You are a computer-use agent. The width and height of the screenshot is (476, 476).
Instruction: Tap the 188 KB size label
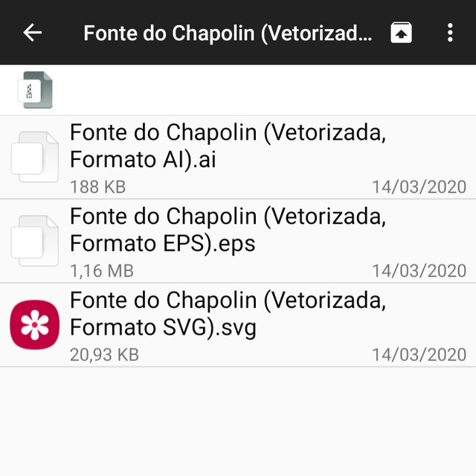[x=97, y=187]
